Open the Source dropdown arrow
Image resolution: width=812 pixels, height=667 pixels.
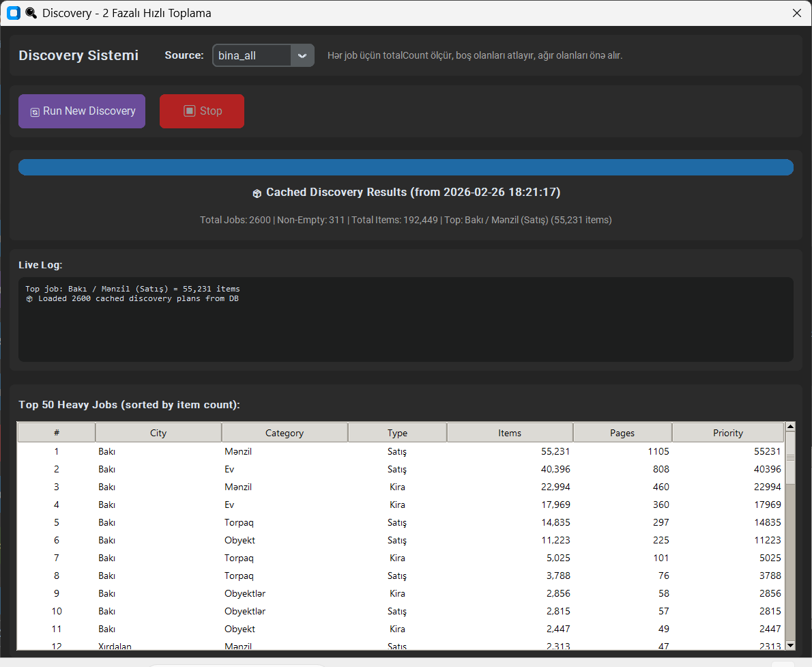click(x=302, y=55)
